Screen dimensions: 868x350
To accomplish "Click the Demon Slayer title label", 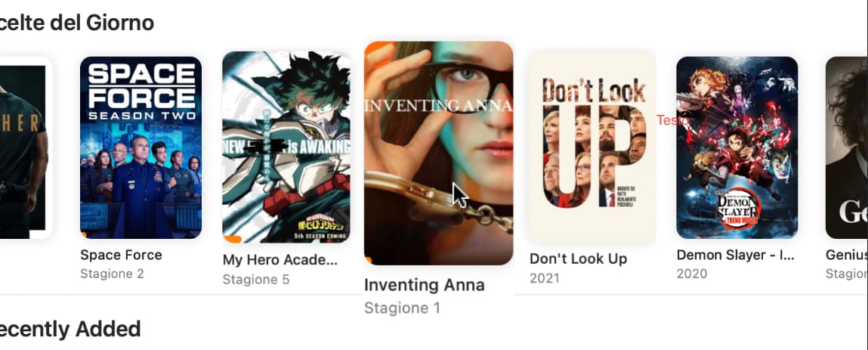I will (x=736, y=256).
